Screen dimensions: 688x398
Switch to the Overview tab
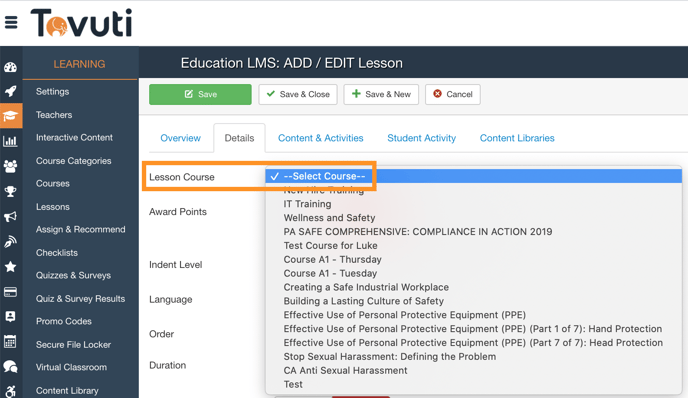pyautogui.click(x=180, y=138)
